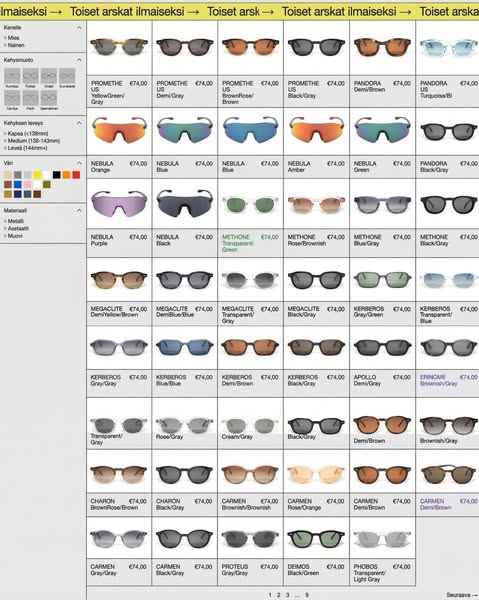Open NEBULA Green sunglasses image

coord(382,130)
